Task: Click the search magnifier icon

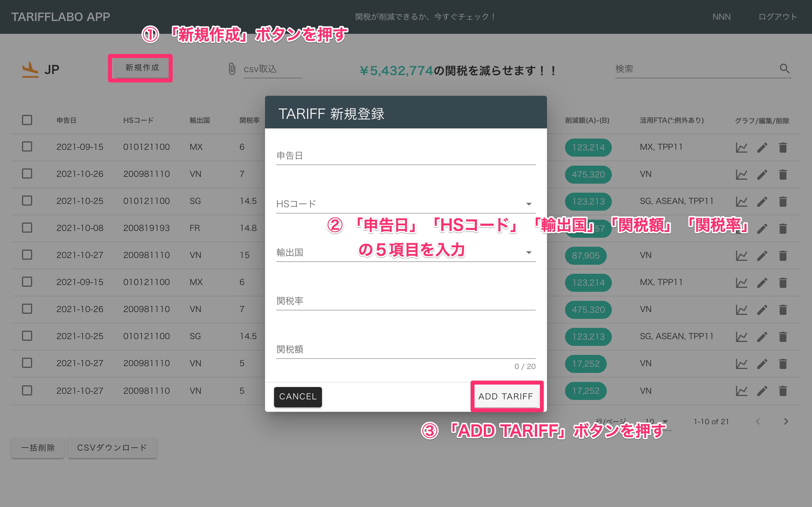Action: [784, 69]
